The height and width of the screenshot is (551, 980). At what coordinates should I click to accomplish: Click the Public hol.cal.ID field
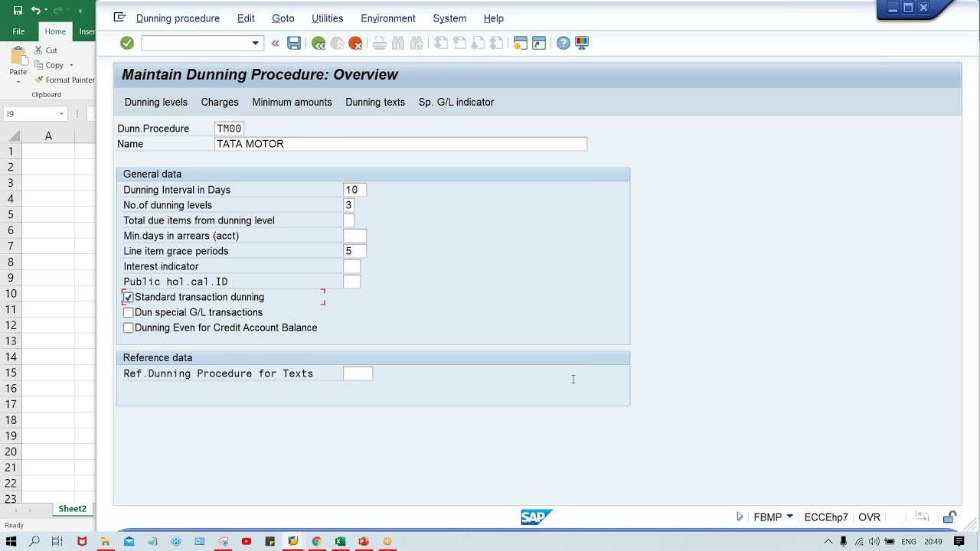click(x=351, y=282)
